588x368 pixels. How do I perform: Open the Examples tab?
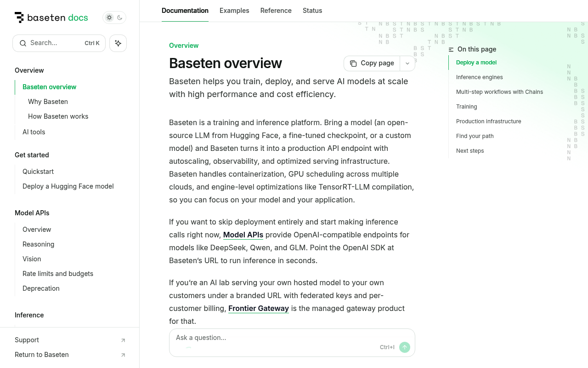[x=234, y=11]
